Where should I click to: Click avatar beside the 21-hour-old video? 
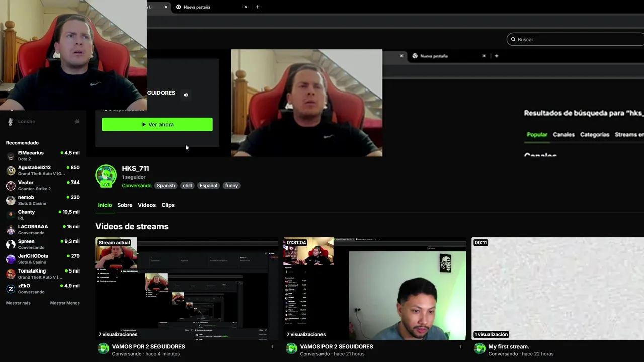(291, 348)
